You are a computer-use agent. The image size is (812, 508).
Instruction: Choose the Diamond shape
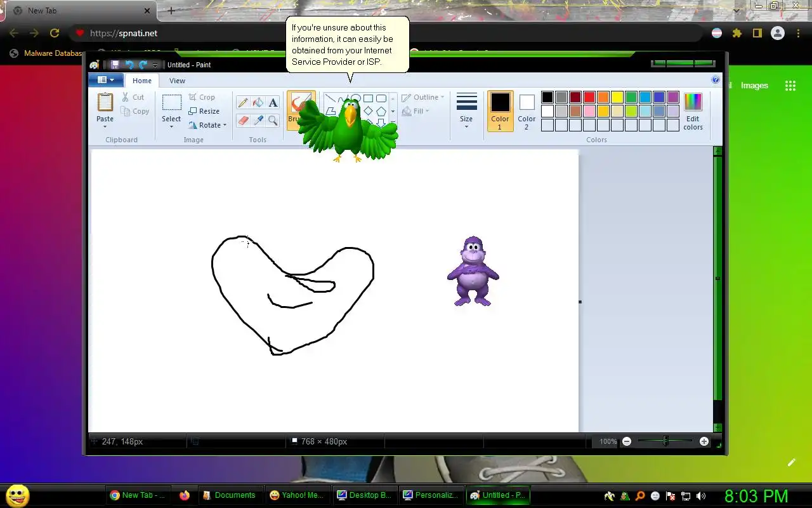(368, 111)
